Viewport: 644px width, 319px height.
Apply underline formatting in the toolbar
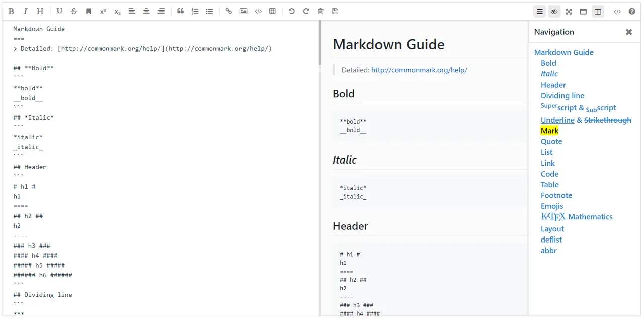pos(59,11)
